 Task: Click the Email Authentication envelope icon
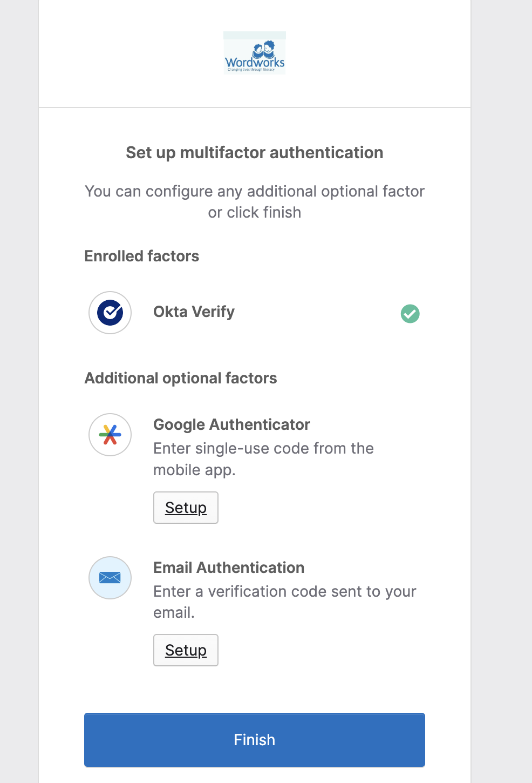tap(110, 578)
